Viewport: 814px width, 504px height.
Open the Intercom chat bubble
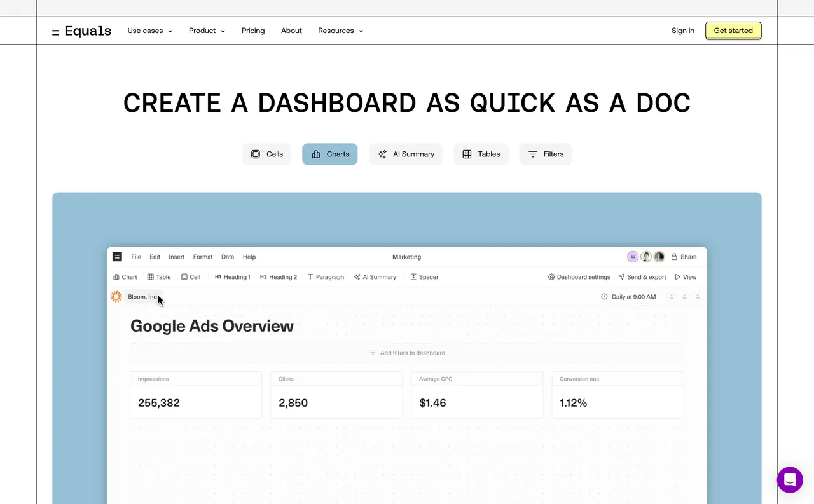coord(790,480)
